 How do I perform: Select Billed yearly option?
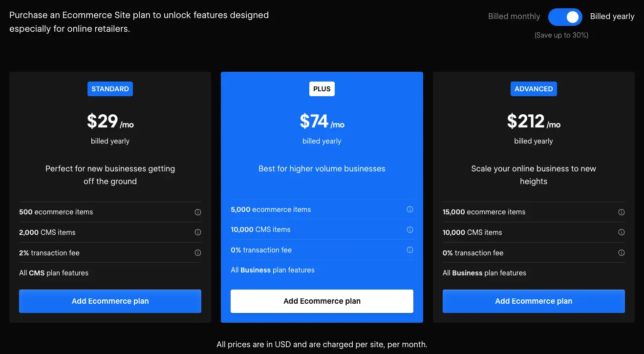click(x=612, y=17)
